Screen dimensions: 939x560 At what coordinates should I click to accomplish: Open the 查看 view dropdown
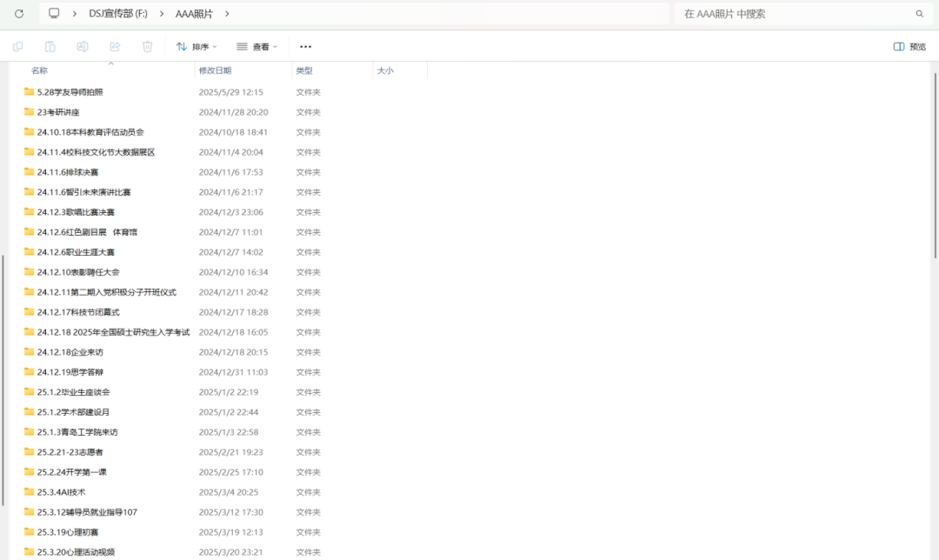click(257, 46)
